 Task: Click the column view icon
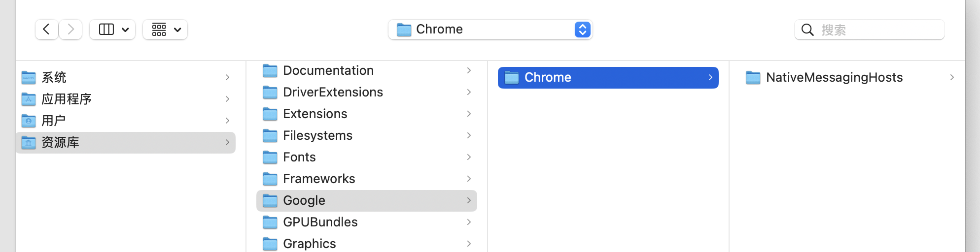pos(106,30)
